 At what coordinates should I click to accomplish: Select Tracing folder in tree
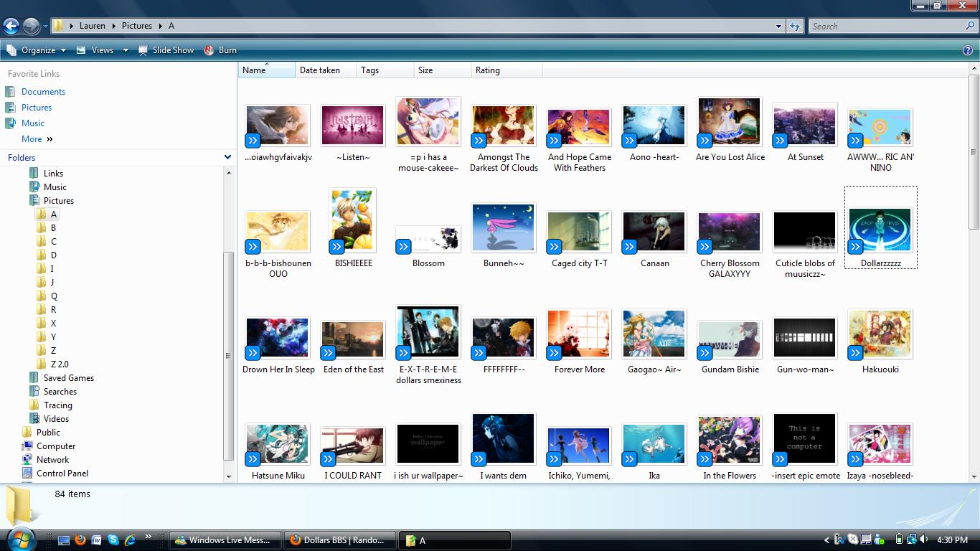[x=57, y=405]
